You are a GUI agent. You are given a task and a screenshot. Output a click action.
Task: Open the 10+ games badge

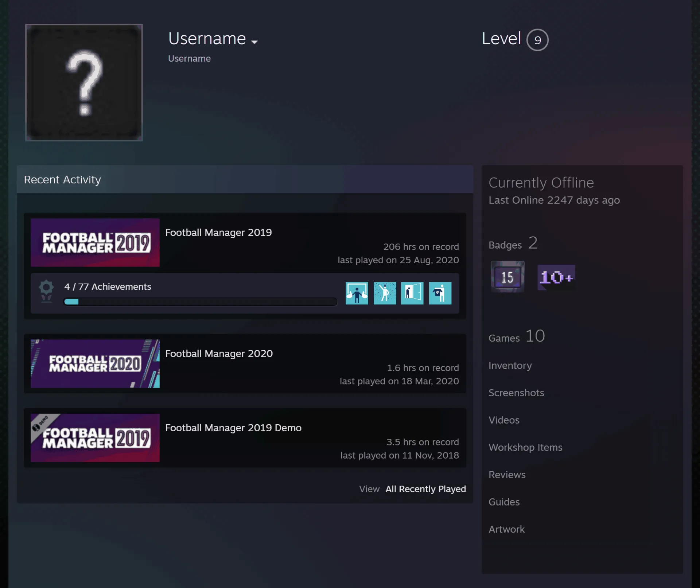(556, 277)
